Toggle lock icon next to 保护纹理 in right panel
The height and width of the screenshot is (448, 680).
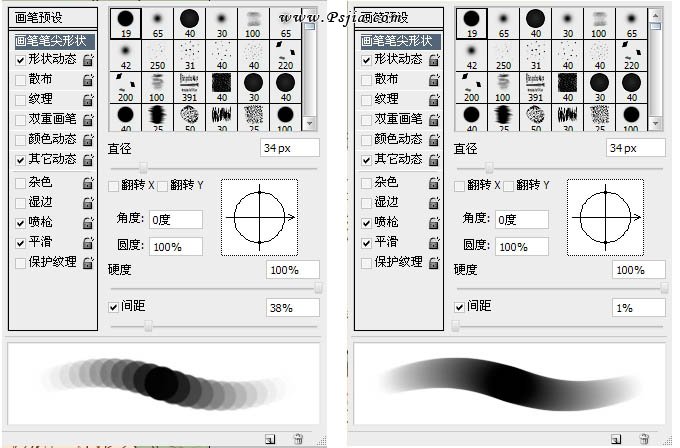(x=434, y=263)
